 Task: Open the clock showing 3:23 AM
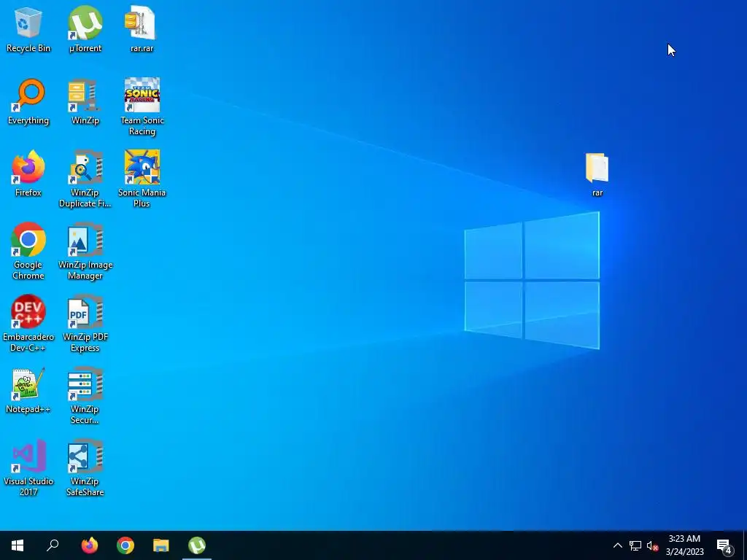pyautogui.click(x=684, y=545)
